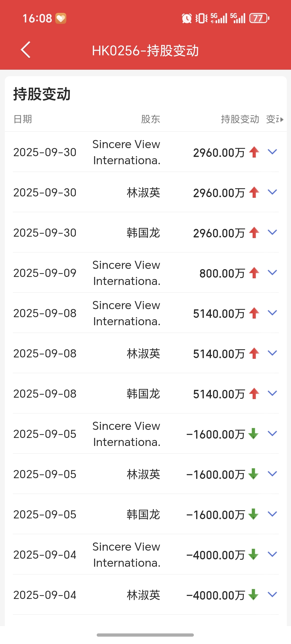Expand the first 2025-09-30 Sincere View row
The image size is (291, 644).
pyautogui.click(x=272, y=152)
